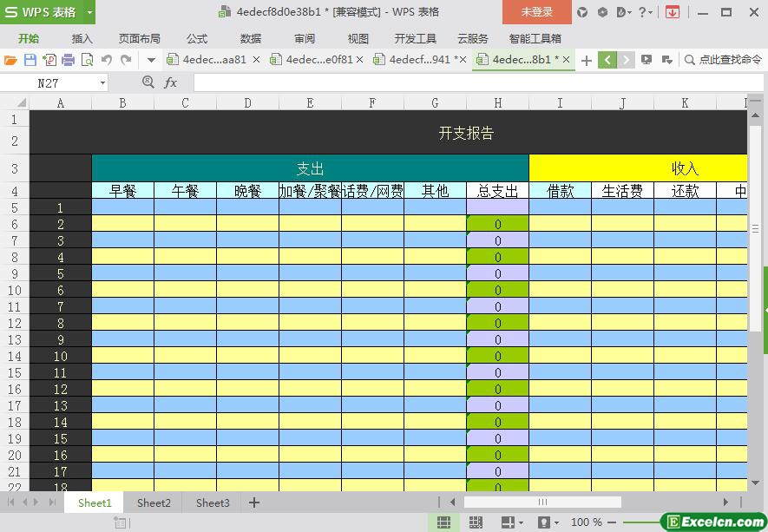Add a new sheet with the plus icon
This screenshot has height=532, width=768.
254,502
